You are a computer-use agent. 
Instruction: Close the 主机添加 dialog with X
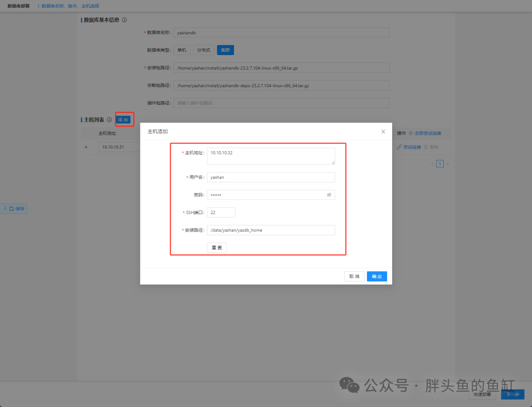(383, 131)
